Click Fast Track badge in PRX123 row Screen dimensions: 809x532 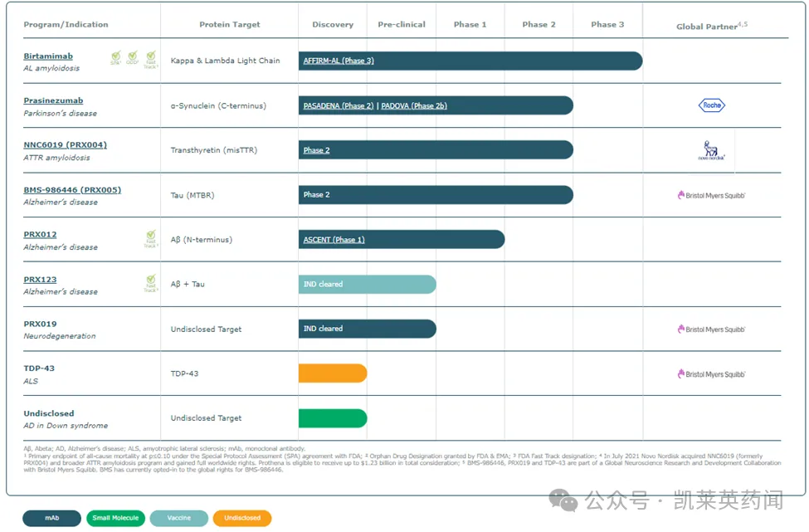151,284
